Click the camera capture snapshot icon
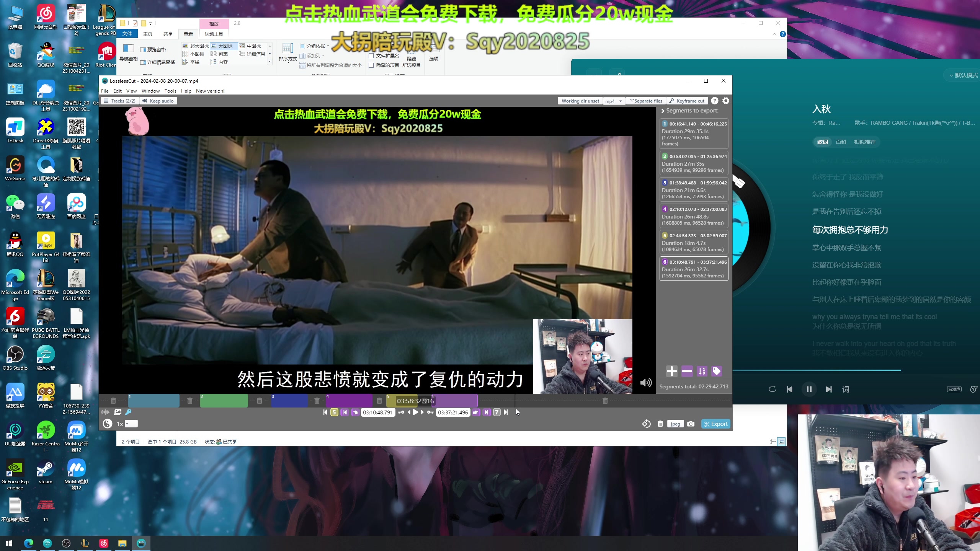980x551 pixels. point(691,424)
